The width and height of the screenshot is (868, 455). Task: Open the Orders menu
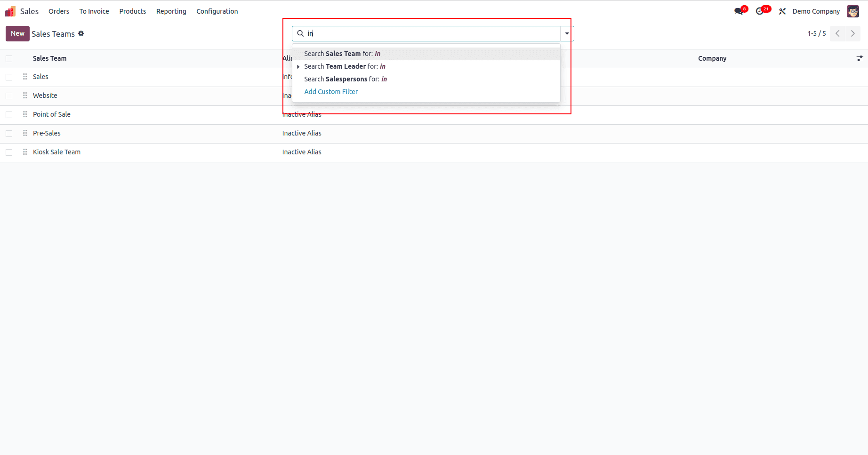[59, 11]
